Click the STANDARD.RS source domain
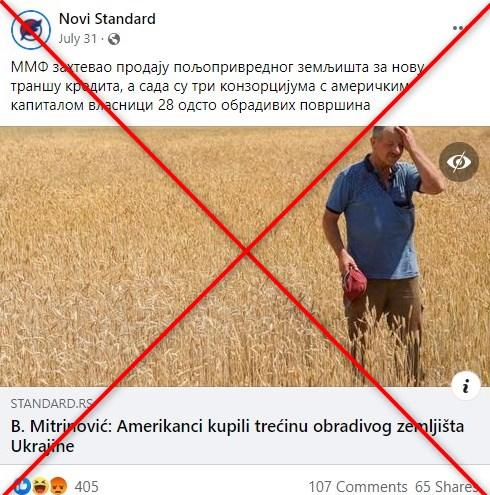The height and width of the screenshot is (495, 490). click(52, 404)
